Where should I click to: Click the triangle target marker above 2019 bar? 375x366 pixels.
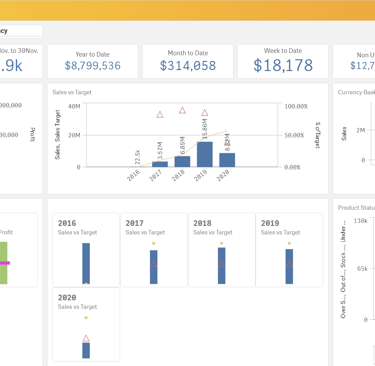205,113
